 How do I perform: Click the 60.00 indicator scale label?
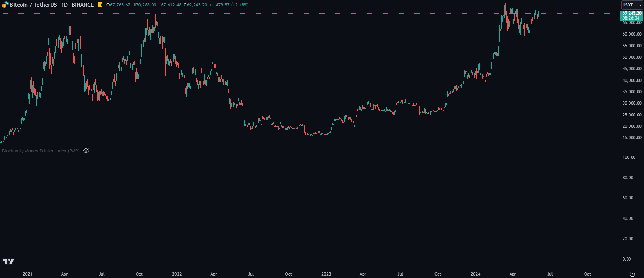click(x=628, y=198)
